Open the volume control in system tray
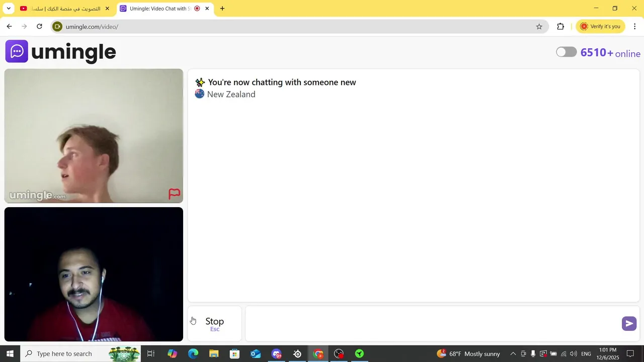 (574, 354)
